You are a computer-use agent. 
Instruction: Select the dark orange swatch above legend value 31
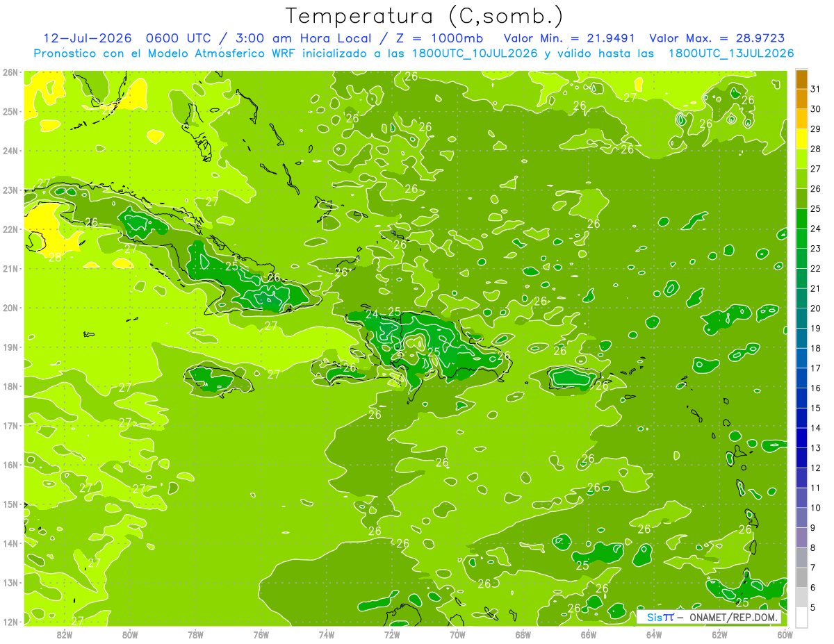[x=801, y=79]
